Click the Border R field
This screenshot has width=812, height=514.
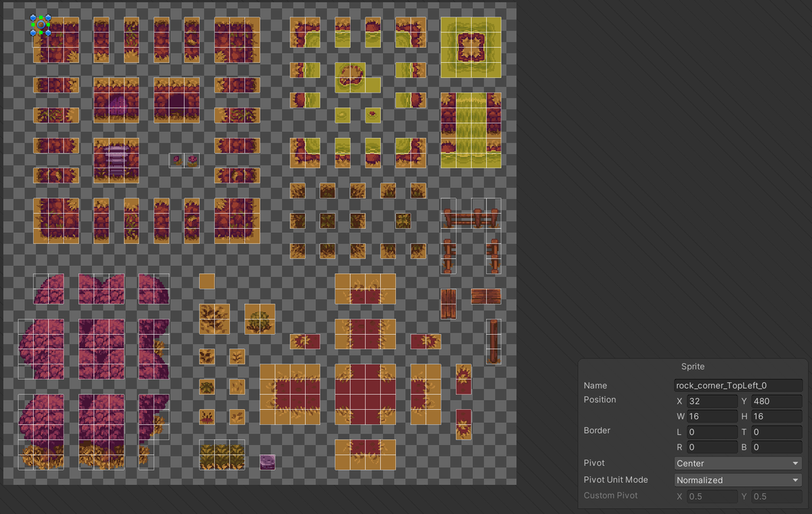tap(712, 447)
